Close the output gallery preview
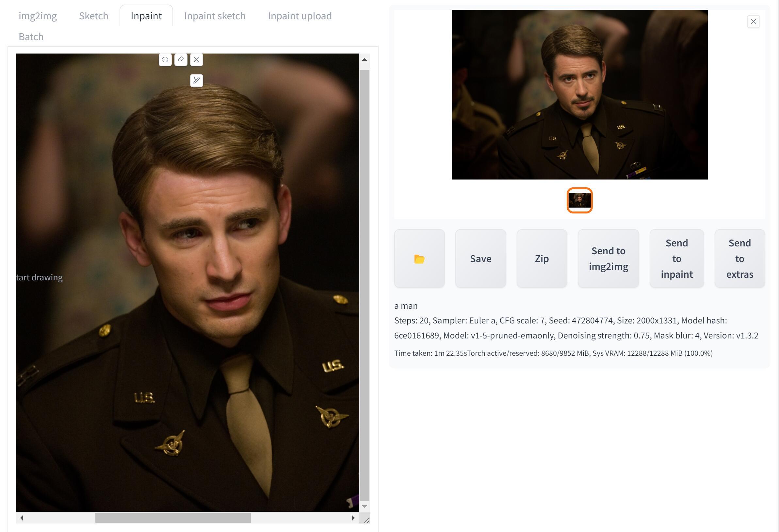The height and width of the screenshot is (532, 779). 753,22
